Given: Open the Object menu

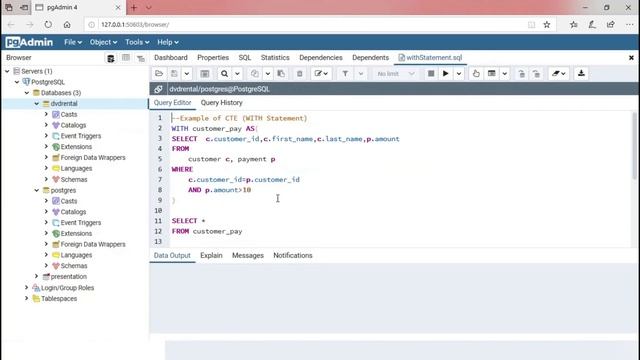Looking at the screenshot, I should (103, 42).
